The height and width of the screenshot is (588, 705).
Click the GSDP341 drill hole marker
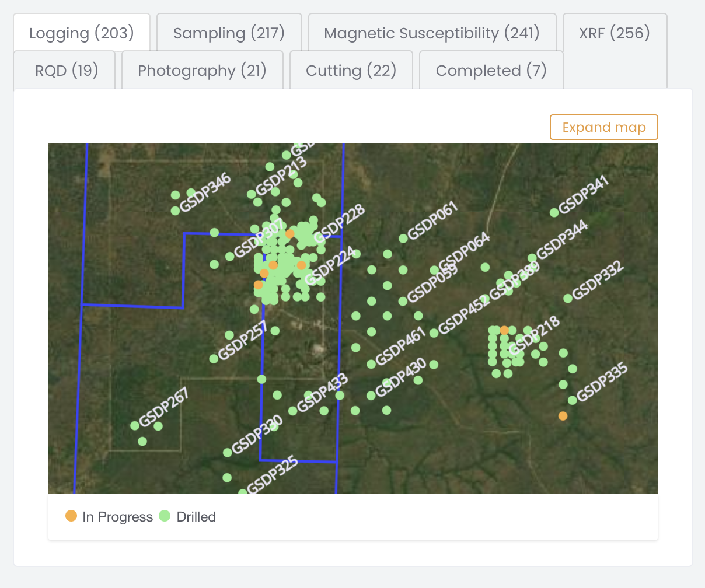coord(553,212)
